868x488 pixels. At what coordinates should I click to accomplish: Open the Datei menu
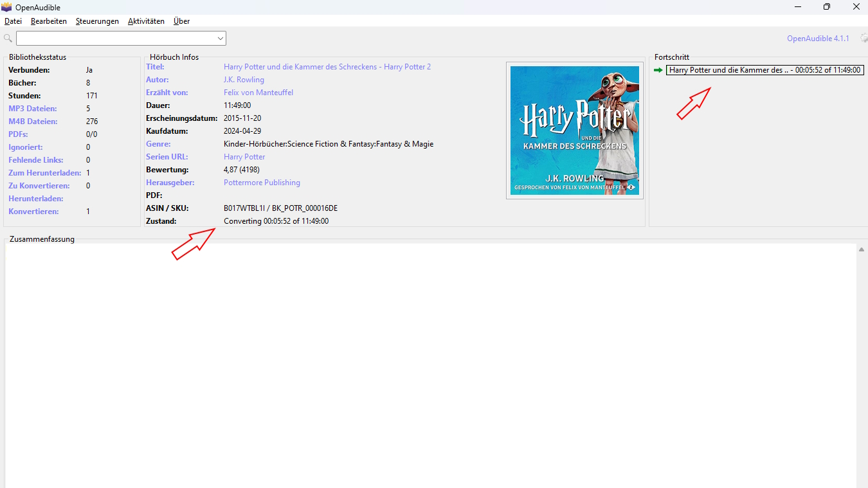tap(13, 21)
